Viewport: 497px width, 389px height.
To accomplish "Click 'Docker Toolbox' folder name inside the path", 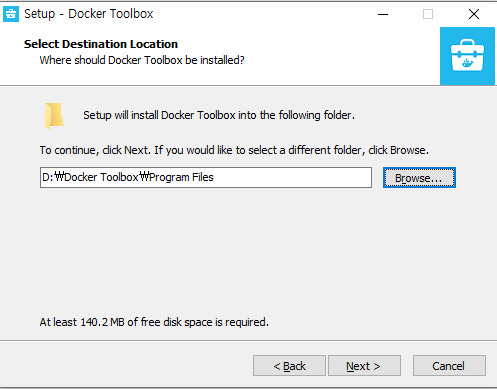I will click(101, 177).
